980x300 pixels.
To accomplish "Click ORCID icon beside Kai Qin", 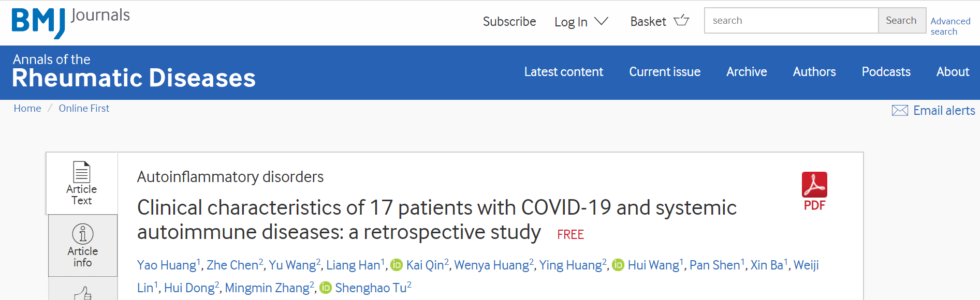I will click(x=397, y=265).
